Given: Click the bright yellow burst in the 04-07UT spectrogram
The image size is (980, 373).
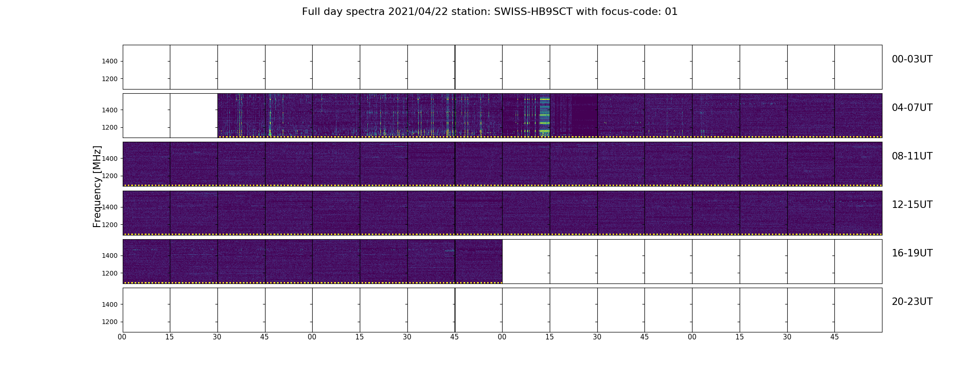Looking at the screenshot, I should pyautogui.click(x=545, y=115).
